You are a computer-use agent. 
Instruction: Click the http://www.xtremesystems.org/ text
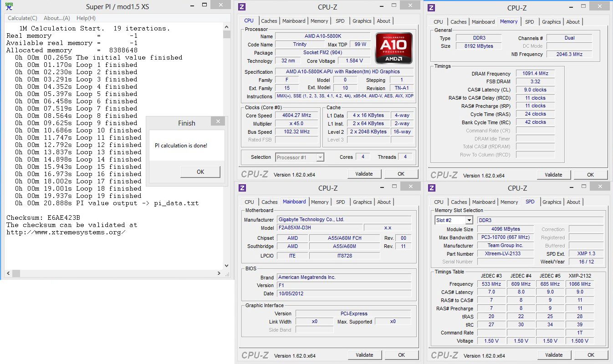click(x=66, y=232)
